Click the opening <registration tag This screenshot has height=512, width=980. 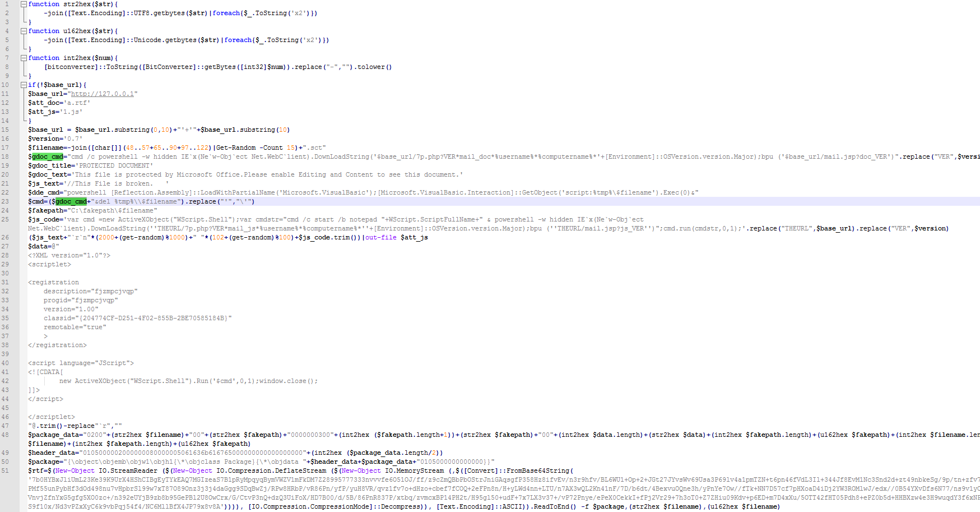point(53,282)
